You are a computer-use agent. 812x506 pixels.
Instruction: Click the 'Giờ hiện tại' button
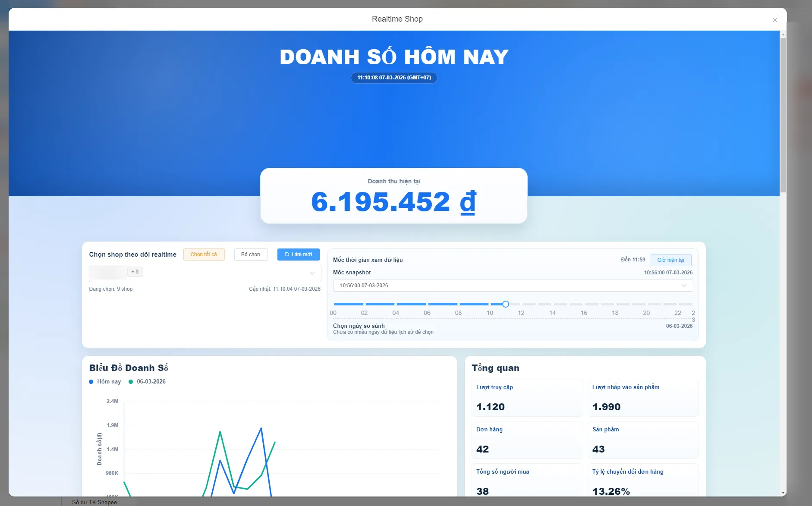point(671,260)
